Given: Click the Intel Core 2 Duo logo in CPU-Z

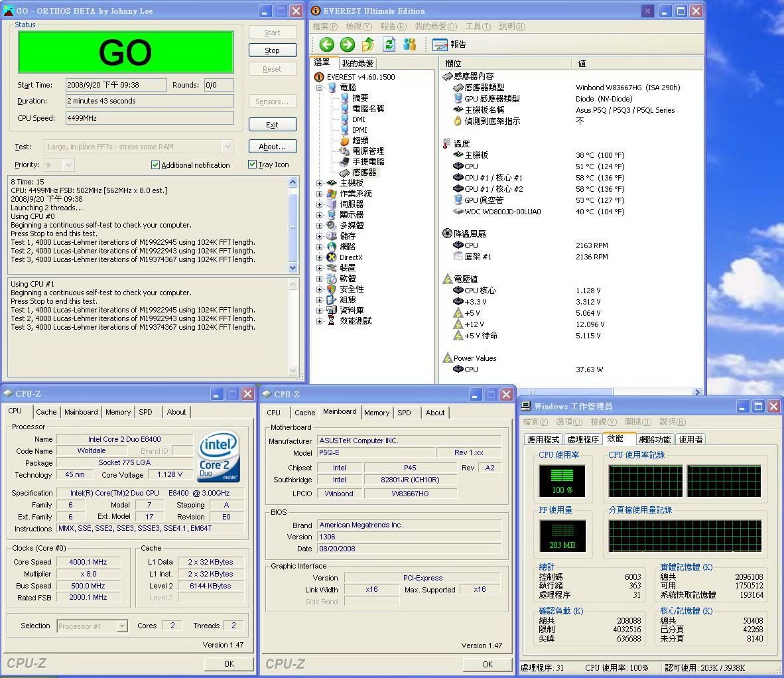Looking at the screenshot, I should tap(219, 457).
